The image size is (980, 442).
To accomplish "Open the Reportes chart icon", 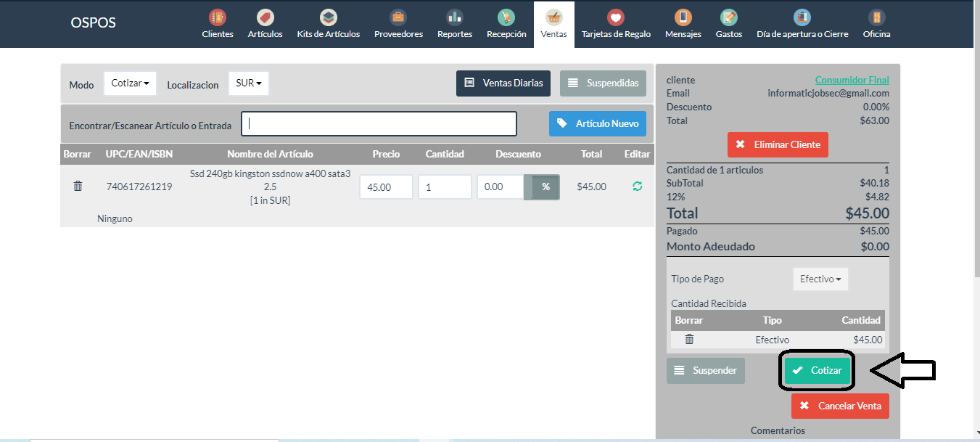I will coord(455,17).
